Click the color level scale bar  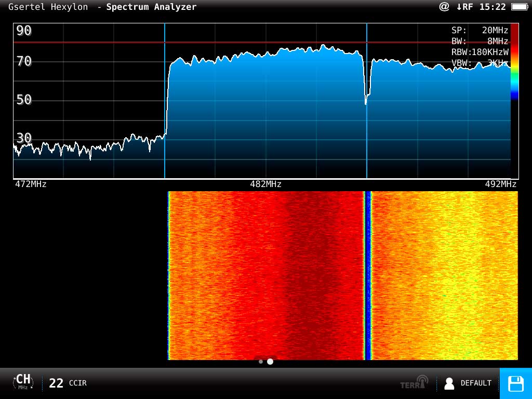pos(514,61)
